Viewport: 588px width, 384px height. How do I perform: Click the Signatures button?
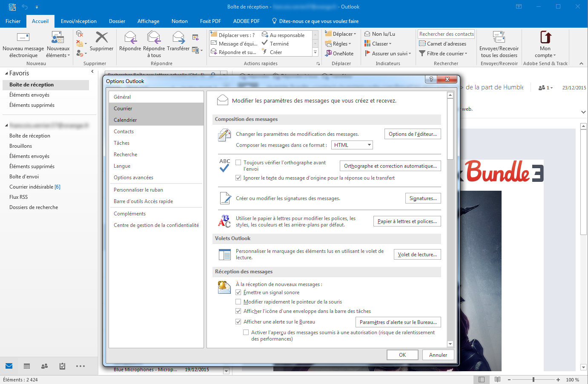[x=423, y=198]
